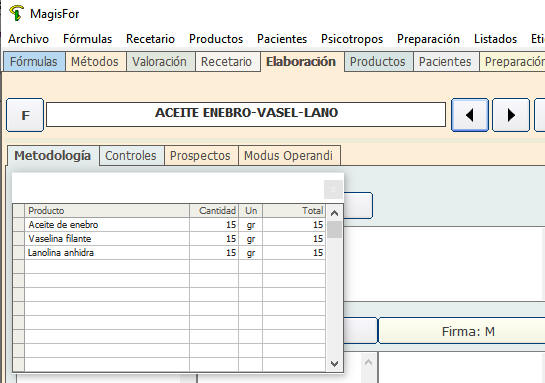Open the Recetario menu in menu bar

[151, 39]
